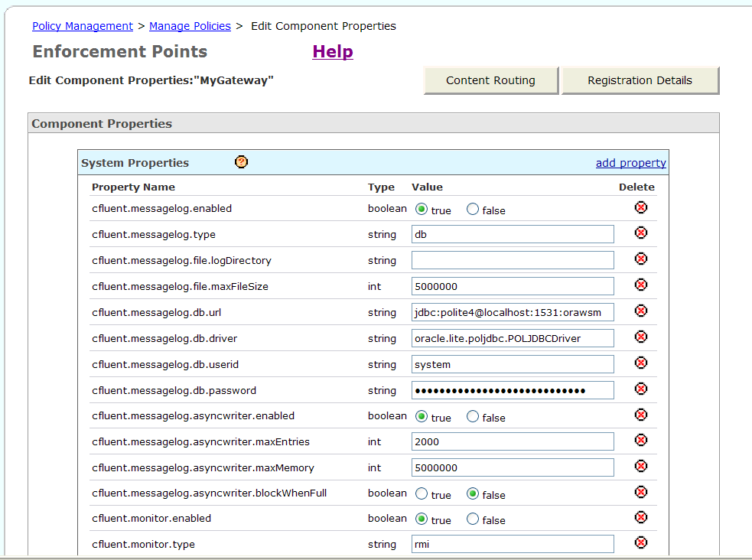
Task: Click the add property link
Action: coord(630,163)
